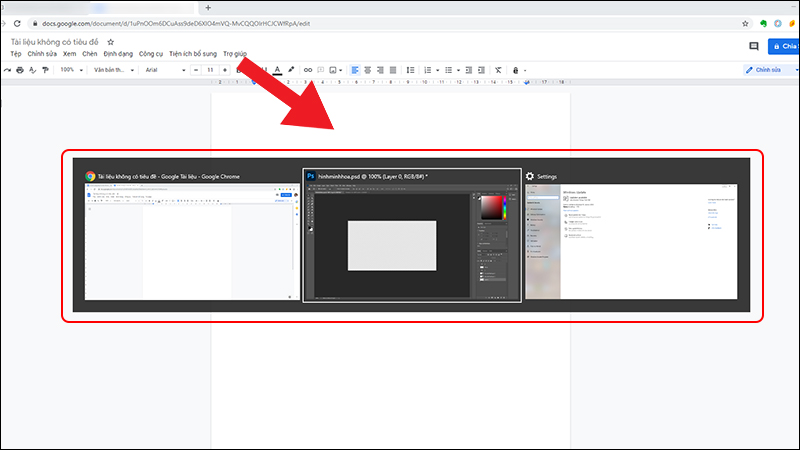800x450 pixels.
Task: Toggle left text alignment
Action: pyautogui.click(x=354, y=70)
